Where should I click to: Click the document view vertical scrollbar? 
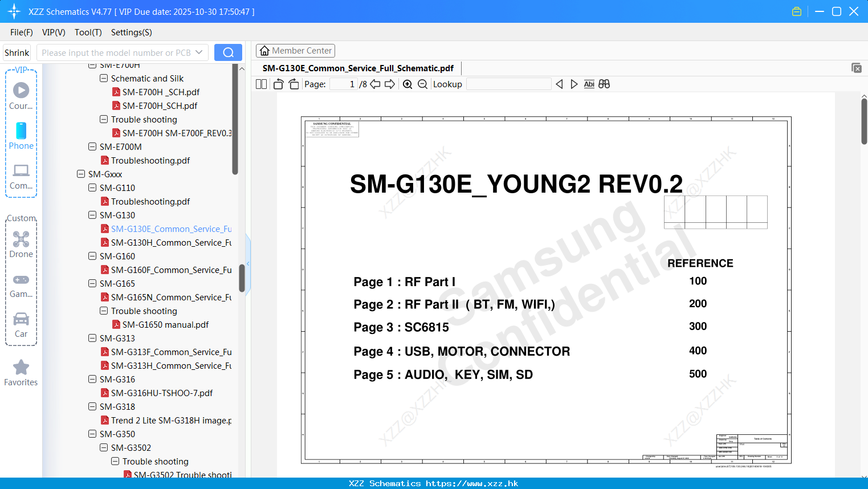864,121
